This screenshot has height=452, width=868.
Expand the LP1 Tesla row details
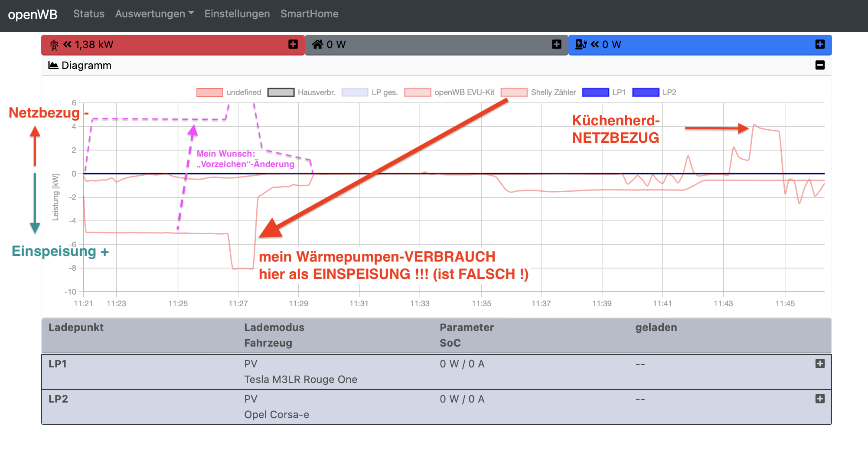coord(819,364)
